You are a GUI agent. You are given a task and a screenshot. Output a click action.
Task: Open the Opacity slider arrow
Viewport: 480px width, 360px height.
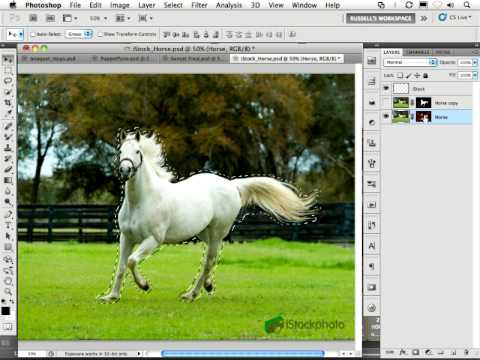pos(475,62)
